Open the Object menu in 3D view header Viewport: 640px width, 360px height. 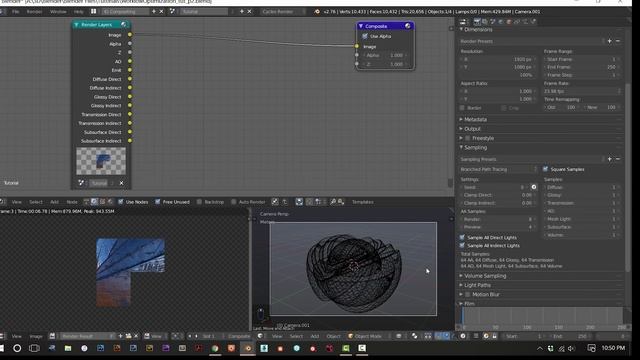pyautogui.click(x=333, y=336)
